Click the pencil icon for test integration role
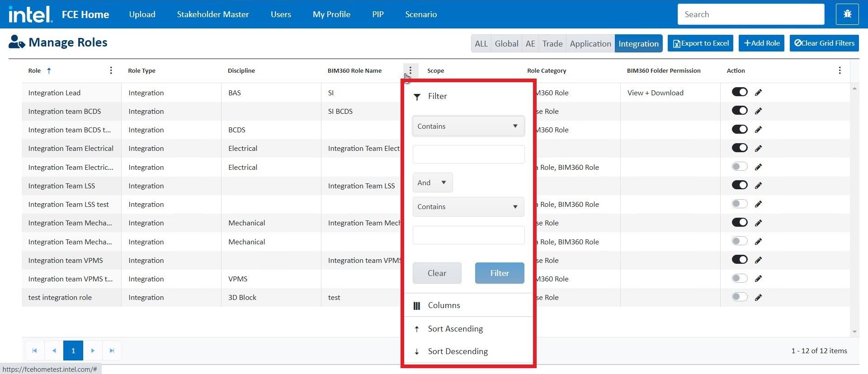 coord(758,297)
